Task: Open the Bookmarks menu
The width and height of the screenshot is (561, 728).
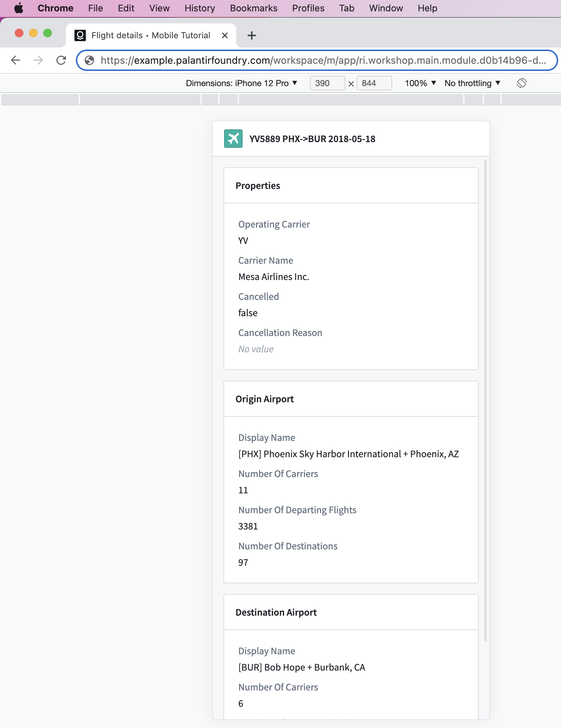Action: (x=254, y=8)
